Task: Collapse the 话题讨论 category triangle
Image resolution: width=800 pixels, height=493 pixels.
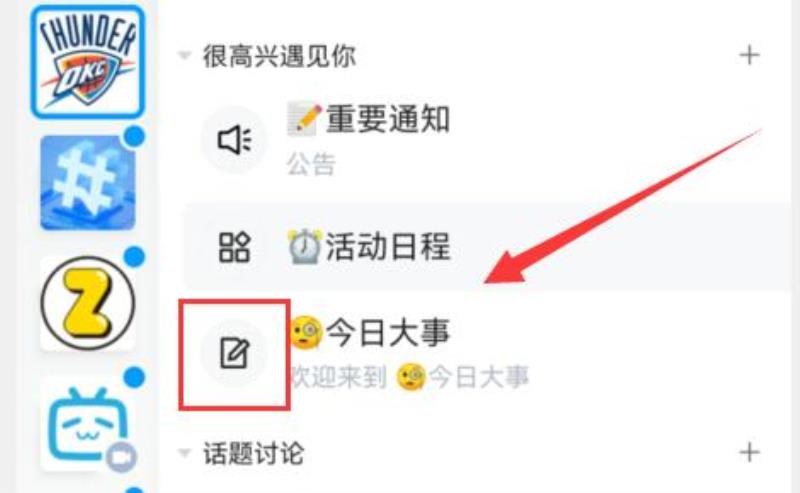Action: point(184,453)
